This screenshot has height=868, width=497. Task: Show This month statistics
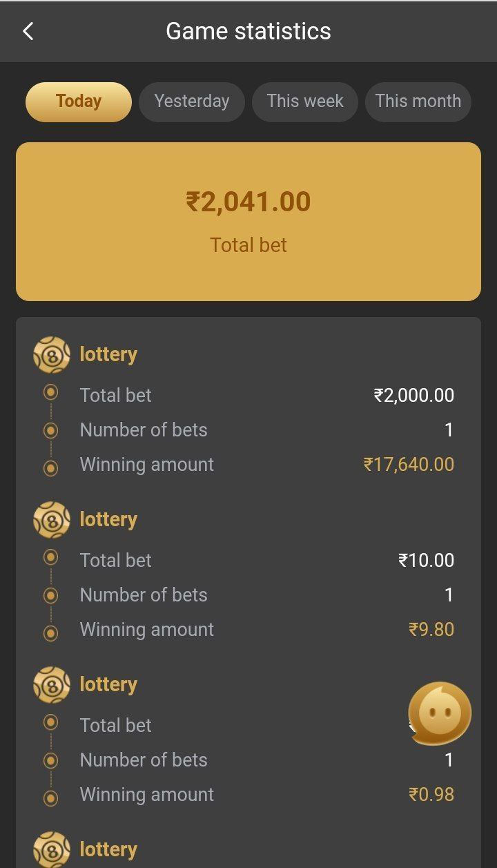point(418,102)
